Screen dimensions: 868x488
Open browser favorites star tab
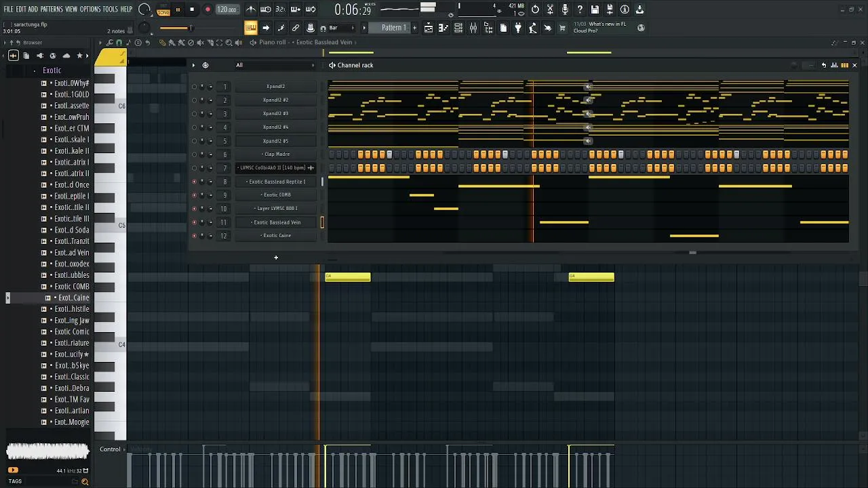(x=79, y=56)
